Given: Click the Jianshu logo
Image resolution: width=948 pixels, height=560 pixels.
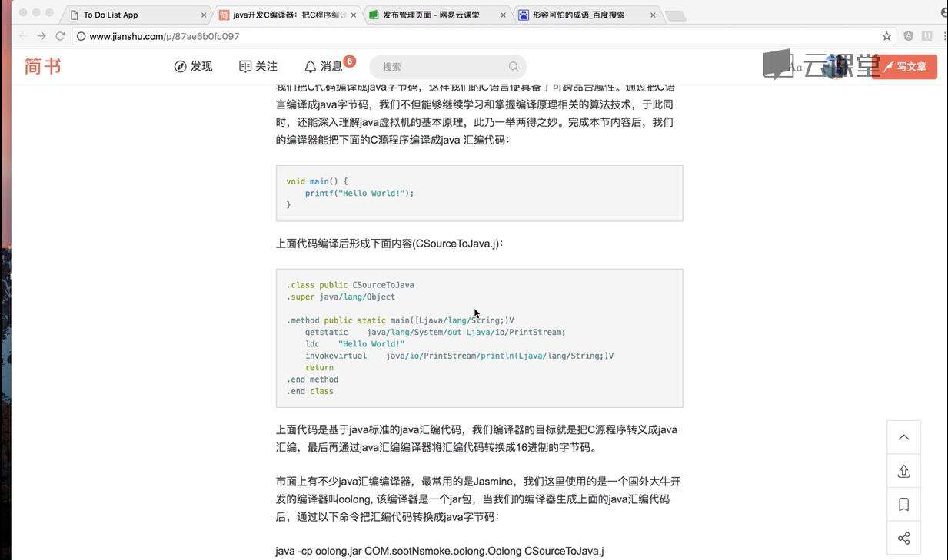Looking at the screenshot, I should pyautogui.click(x=42, y=66).
